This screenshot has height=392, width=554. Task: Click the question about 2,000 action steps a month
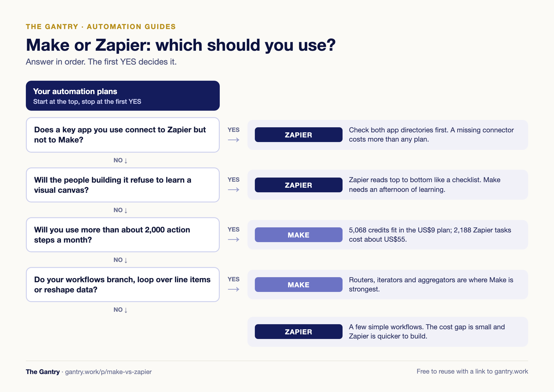click(123, 235)
